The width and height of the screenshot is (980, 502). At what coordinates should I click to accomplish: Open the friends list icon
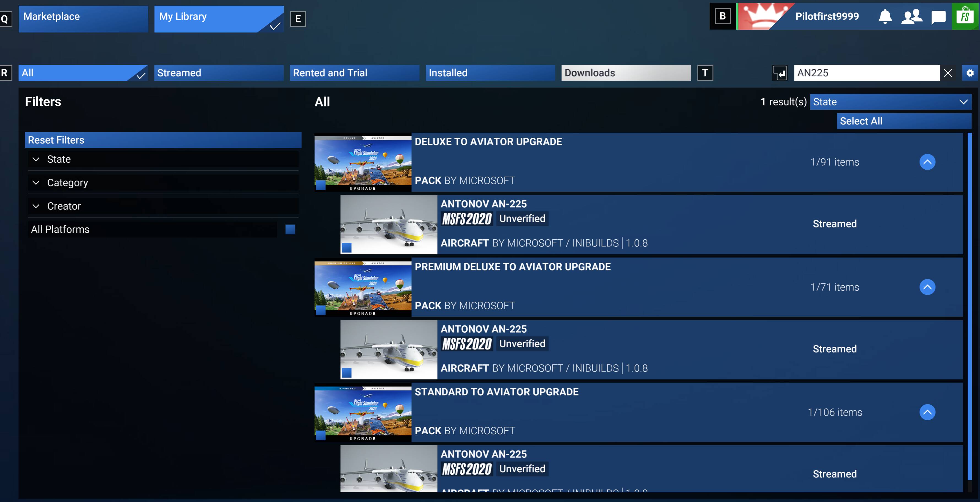pos(911,16)
